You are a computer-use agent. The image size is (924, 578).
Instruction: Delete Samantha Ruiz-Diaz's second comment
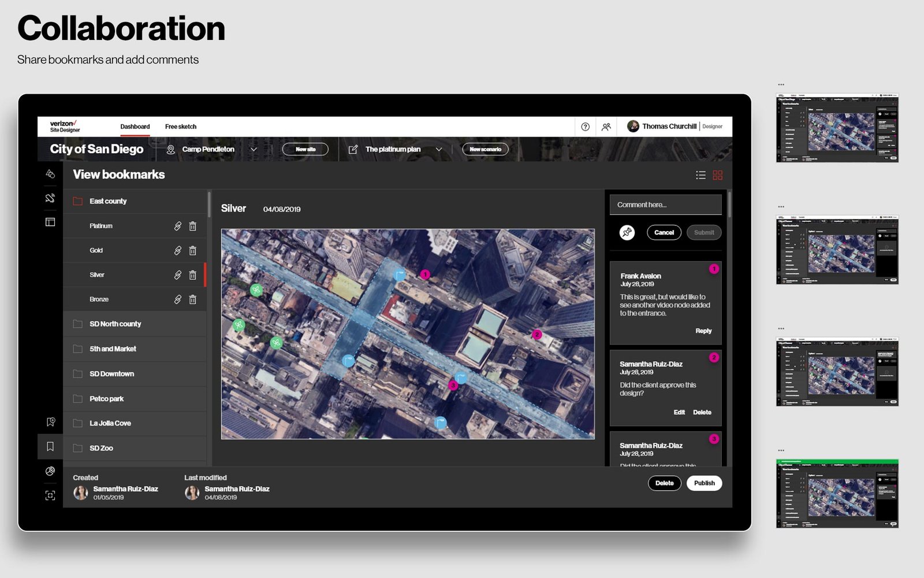(x=702, y=412)
